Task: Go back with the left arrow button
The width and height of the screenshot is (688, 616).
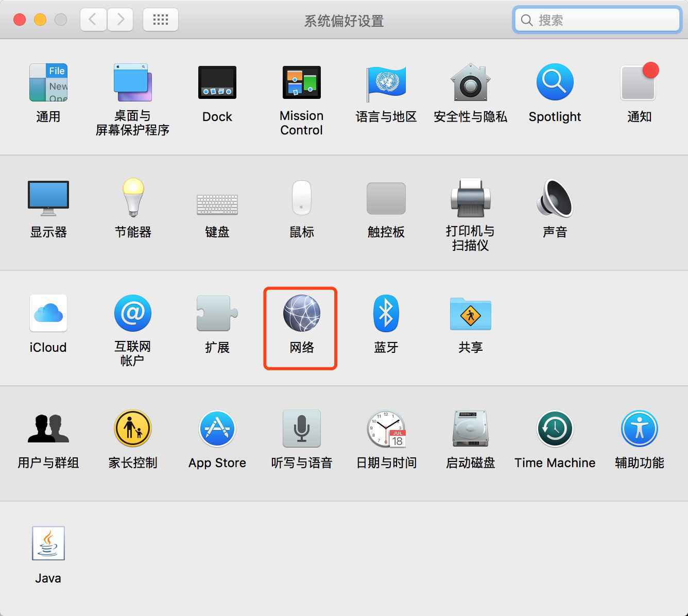Action: coord(93,20)
